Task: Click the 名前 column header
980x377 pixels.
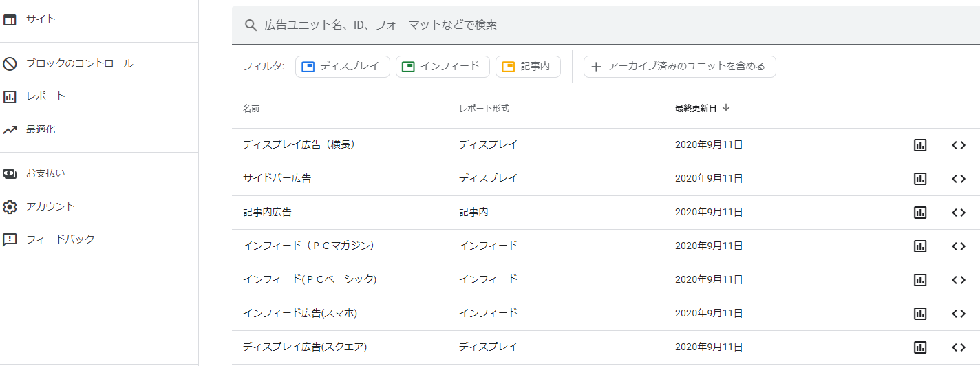Action: [251, 109]
